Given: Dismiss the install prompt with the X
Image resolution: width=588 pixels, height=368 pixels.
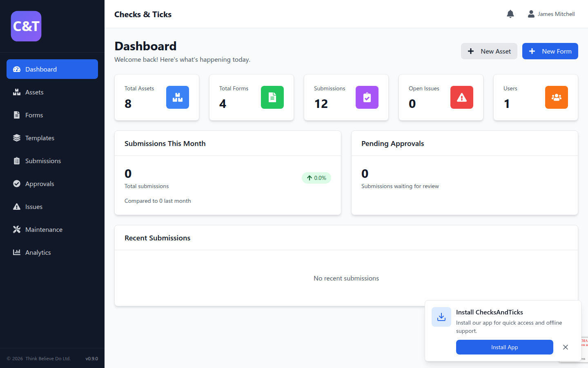Looking at the screenshot, I should click(x=566, y=347).
